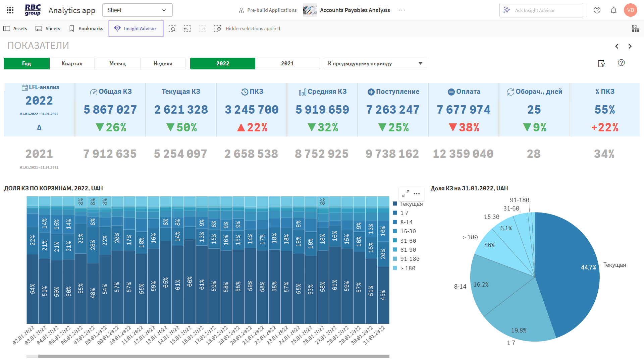The width and height of the screenshot is (644, 362).
Task: Expand bar chart to full screen
Action: tap(406, 194)
